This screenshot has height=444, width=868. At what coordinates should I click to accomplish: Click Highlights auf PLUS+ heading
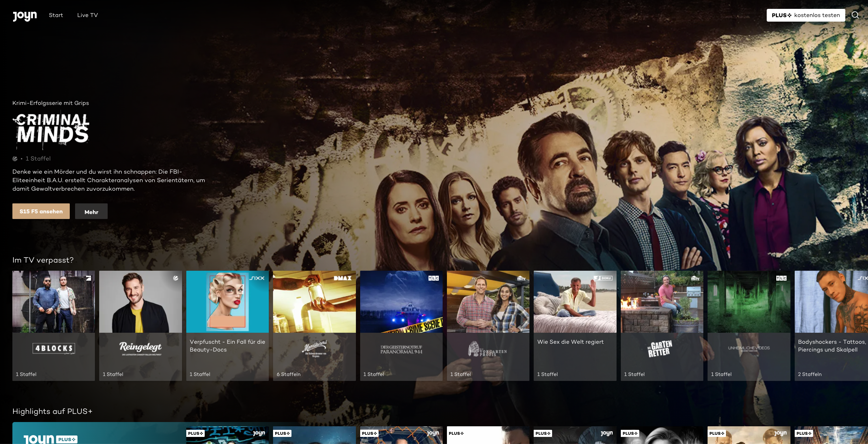[x=52, y=411]
